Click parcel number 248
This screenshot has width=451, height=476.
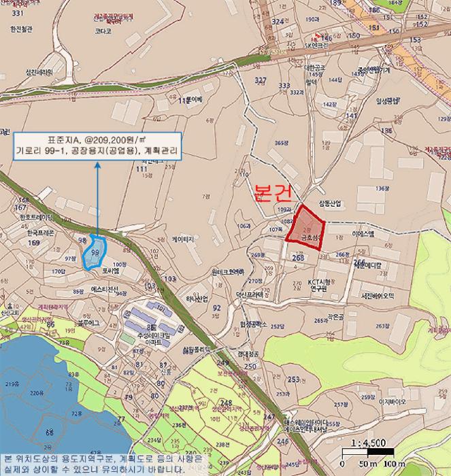pos(227,403)
